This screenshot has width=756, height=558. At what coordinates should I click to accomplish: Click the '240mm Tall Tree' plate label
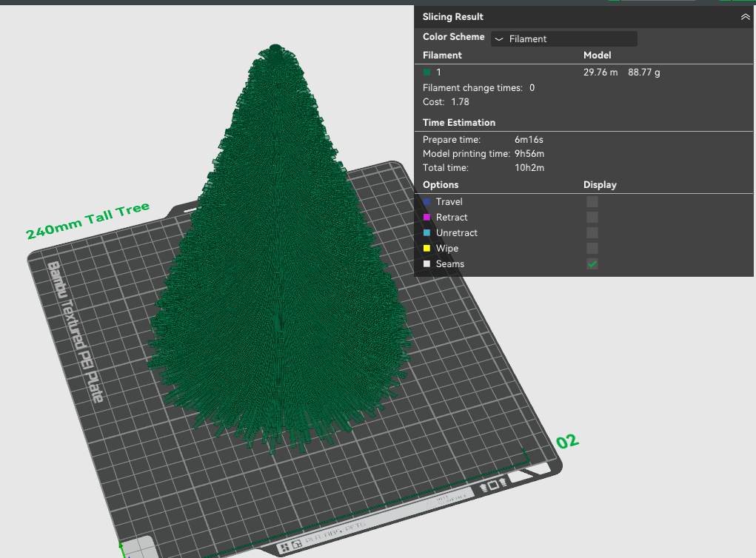tap(88, 221)
